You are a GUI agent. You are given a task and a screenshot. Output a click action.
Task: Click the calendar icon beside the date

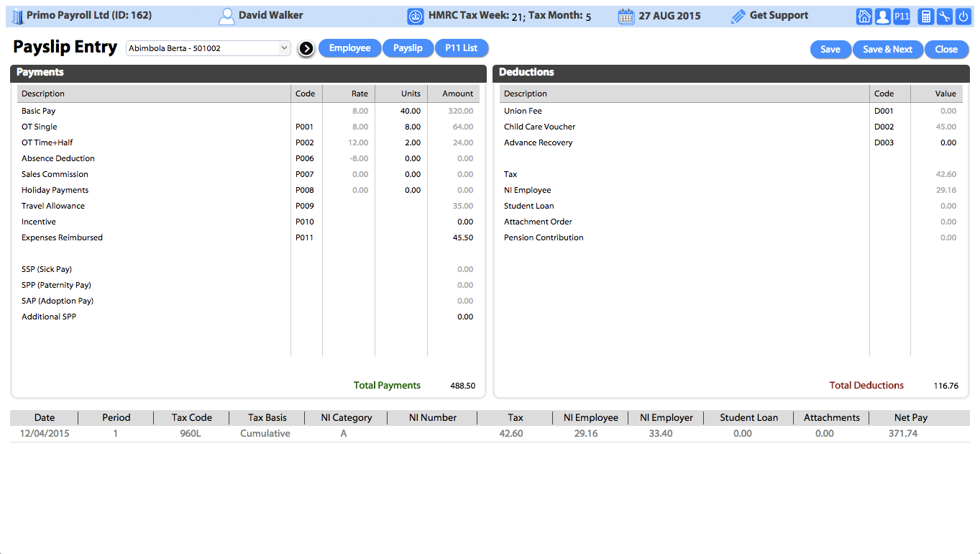[x=626, y=17]
